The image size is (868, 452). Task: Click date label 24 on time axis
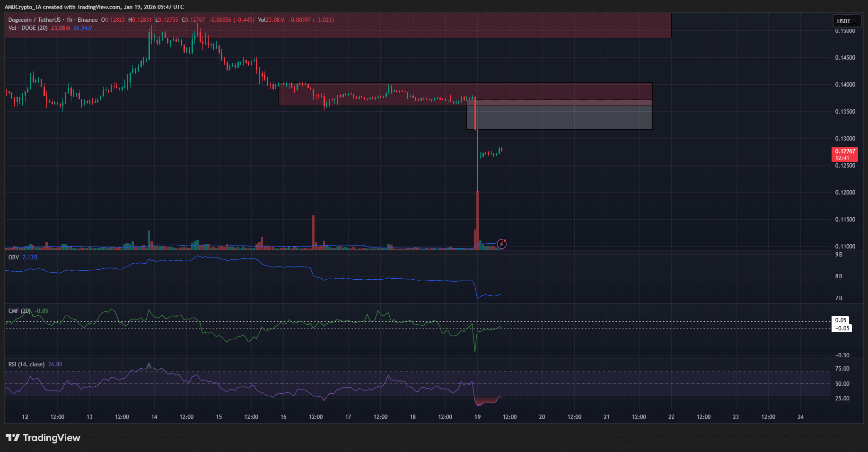click(800, 417)
